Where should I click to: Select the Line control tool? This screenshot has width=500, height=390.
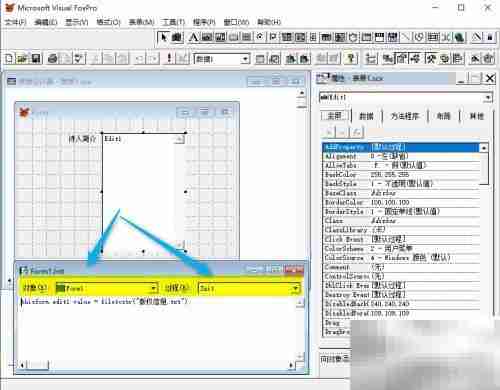click(406, 37)
